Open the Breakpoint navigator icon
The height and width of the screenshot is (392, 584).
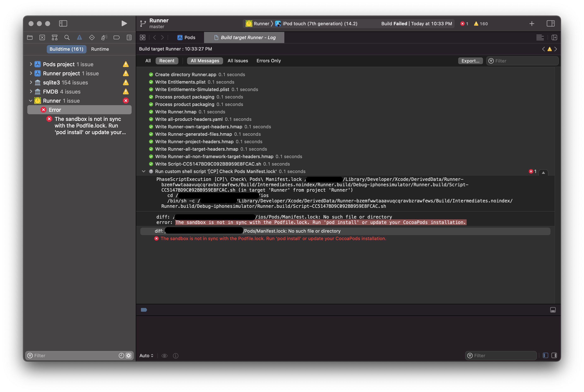click(x=117, y=37)
